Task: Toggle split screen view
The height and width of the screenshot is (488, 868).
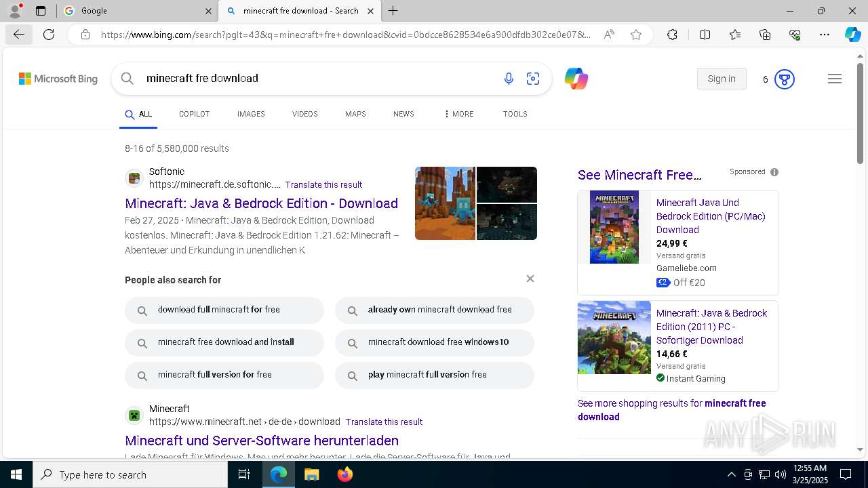Action: coord(705,35)
